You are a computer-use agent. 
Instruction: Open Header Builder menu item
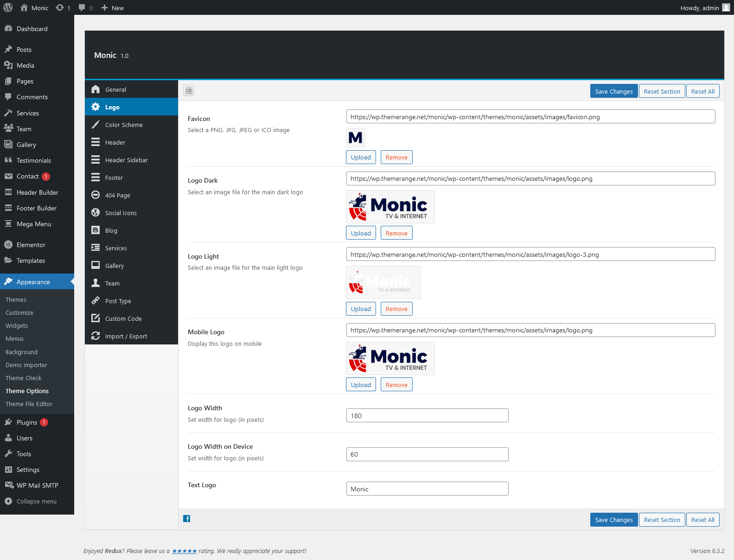[x=37, y=192]
